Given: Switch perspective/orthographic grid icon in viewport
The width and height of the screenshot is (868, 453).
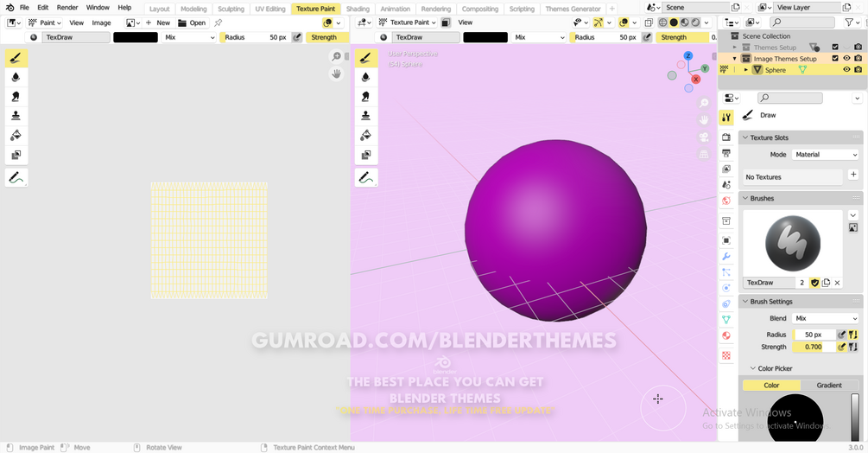Looking at the screenshot, I should pyautogui.click(x=704, y=155).
